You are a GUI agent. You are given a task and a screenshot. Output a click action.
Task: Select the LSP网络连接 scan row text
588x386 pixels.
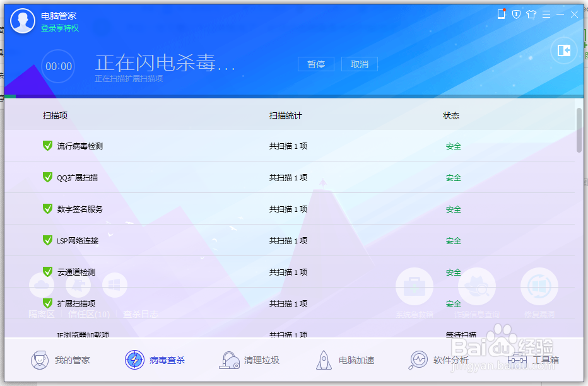78,240
